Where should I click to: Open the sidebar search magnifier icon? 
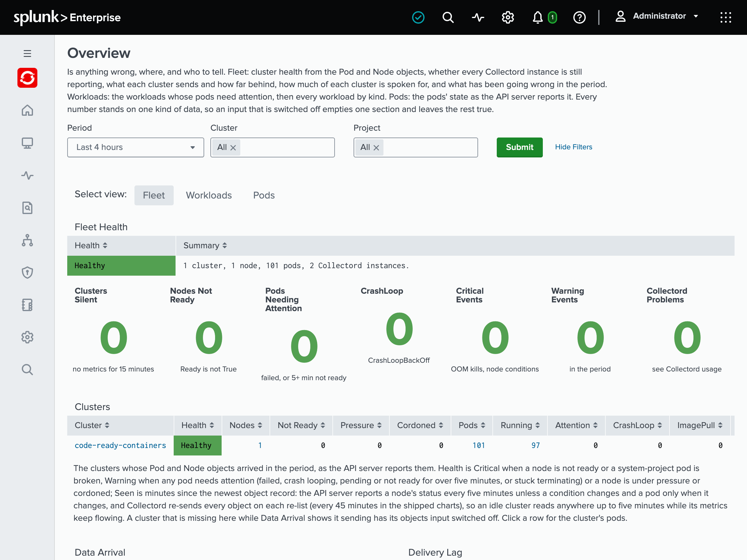(27, 370)
